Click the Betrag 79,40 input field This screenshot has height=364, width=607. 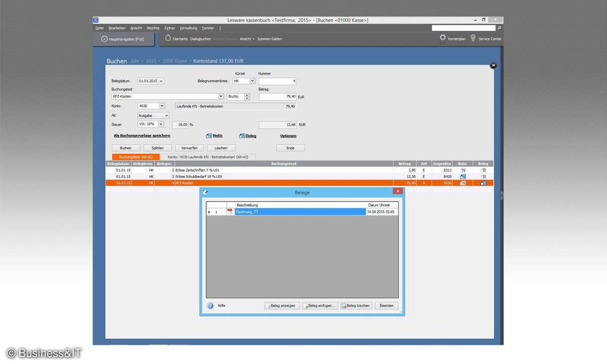pyautogui.click(x=278, y=97)
